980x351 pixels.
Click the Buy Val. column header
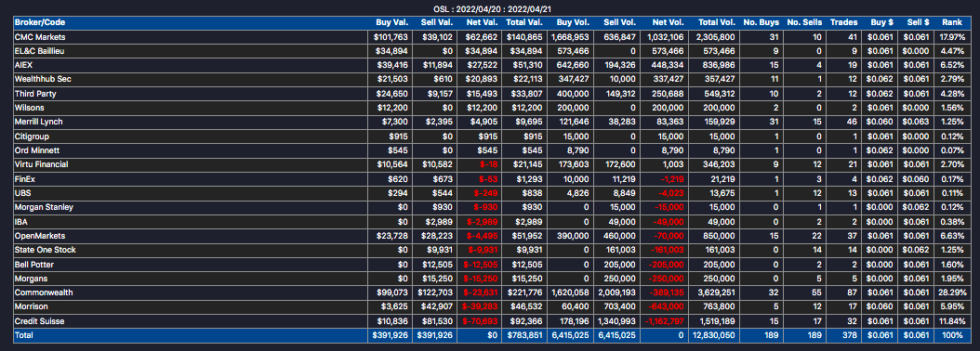391,22
